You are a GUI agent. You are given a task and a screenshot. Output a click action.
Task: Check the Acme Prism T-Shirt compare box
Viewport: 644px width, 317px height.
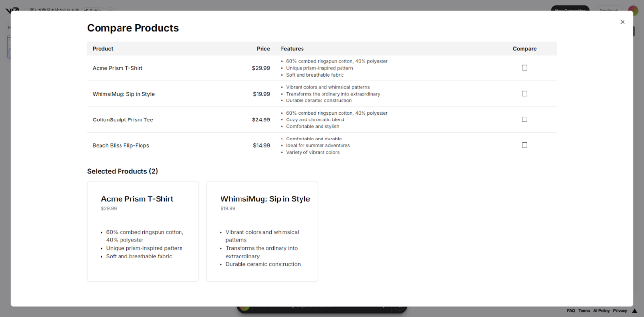[x=524, y=68]
